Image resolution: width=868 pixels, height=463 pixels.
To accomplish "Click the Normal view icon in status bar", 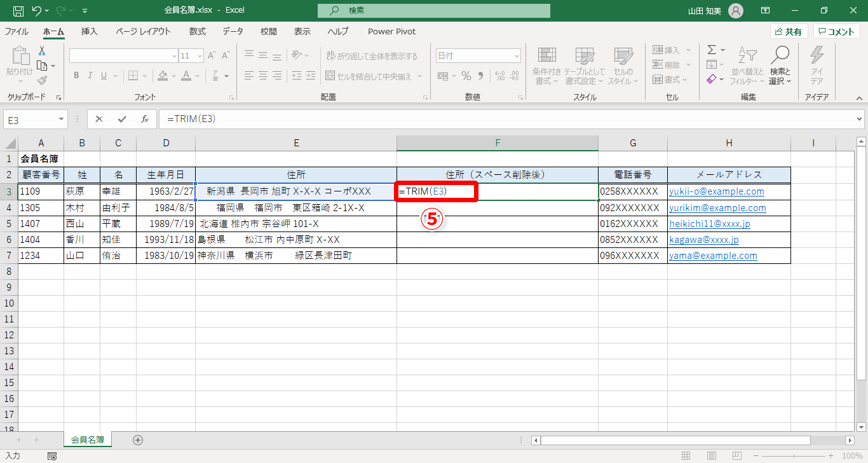I will tap(686, 456).
